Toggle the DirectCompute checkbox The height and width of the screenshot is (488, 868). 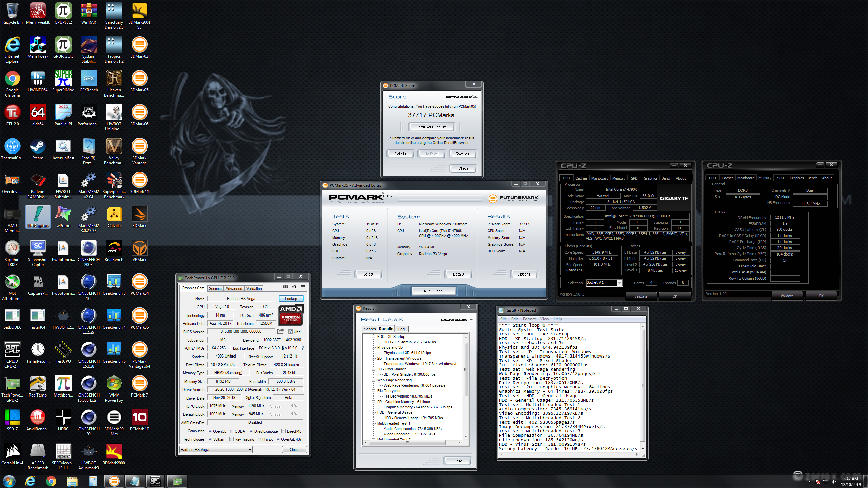pos(251,431)
